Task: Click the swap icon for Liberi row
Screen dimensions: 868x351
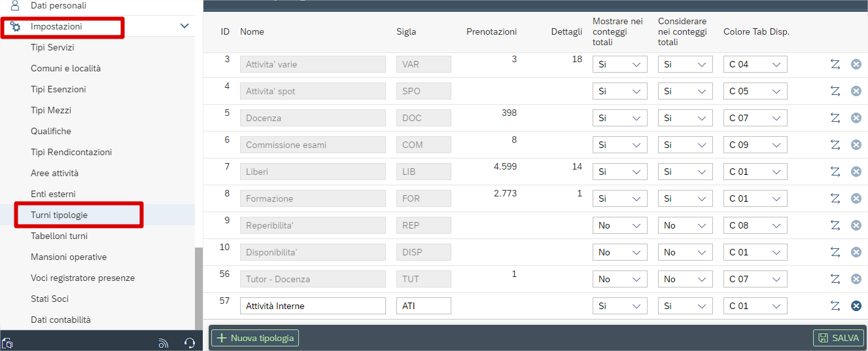Action: point(835,172)
